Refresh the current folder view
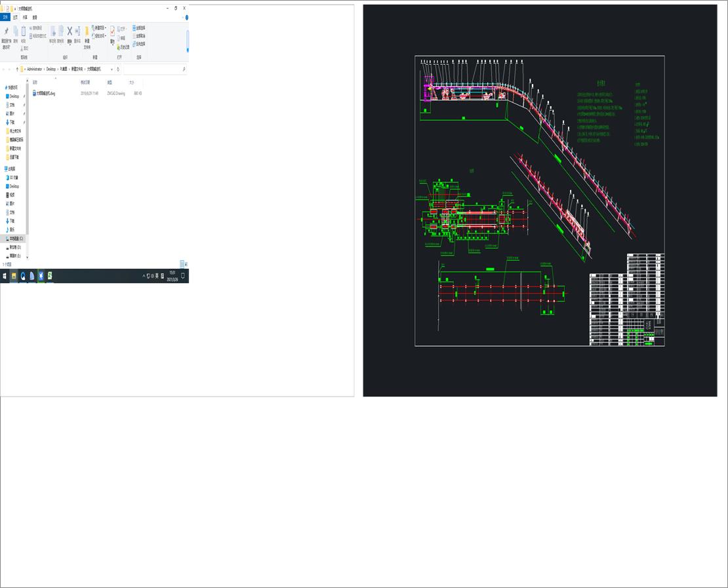Viewport: 728px width, 588px height. tap(118, 69)
